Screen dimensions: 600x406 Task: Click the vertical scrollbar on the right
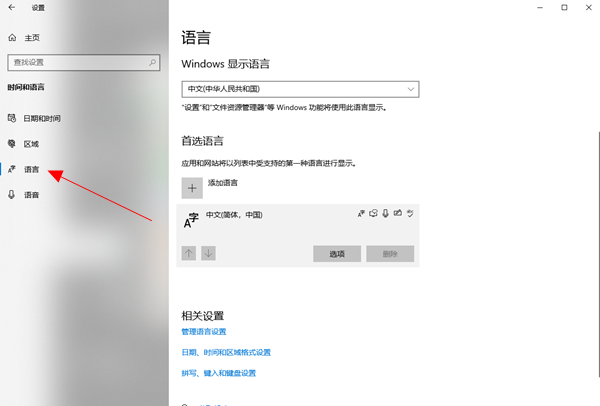tap(598, 254)
